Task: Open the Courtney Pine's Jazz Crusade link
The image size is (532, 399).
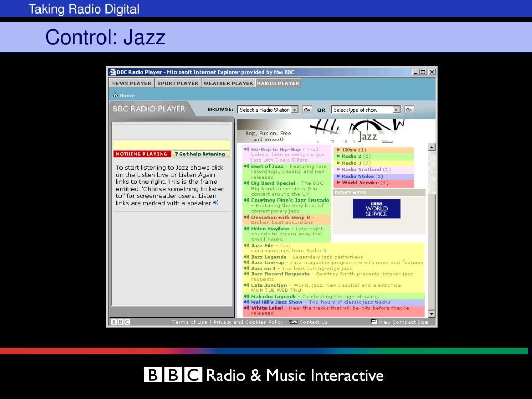Action: pos(290,200)
